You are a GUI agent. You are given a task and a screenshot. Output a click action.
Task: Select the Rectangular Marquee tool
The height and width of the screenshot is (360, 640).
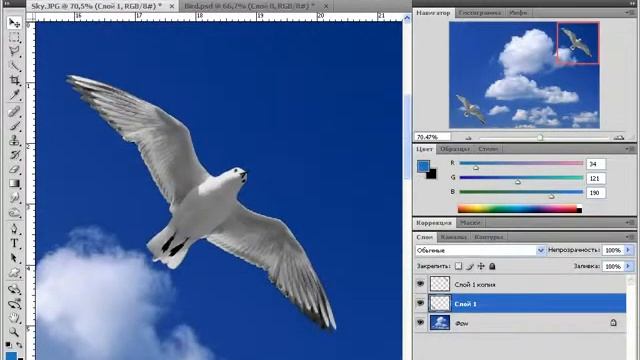14,37
